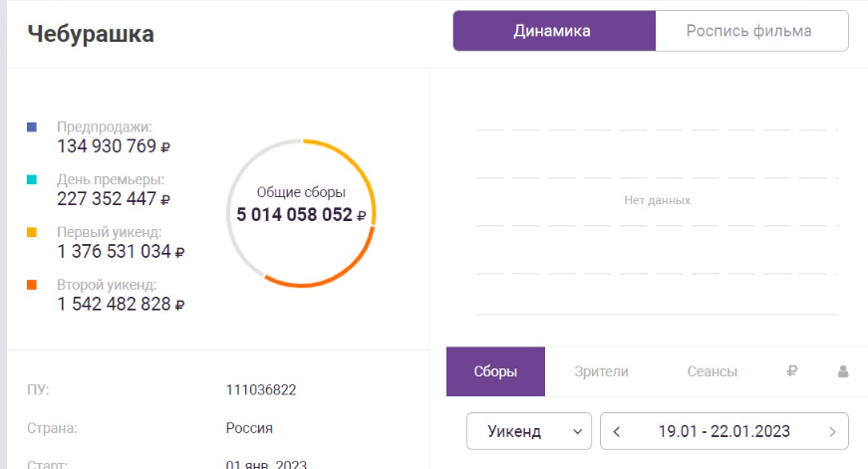The image size is (868, 469).
Task: Click the ПУ field label
Action: pos(38,389)
